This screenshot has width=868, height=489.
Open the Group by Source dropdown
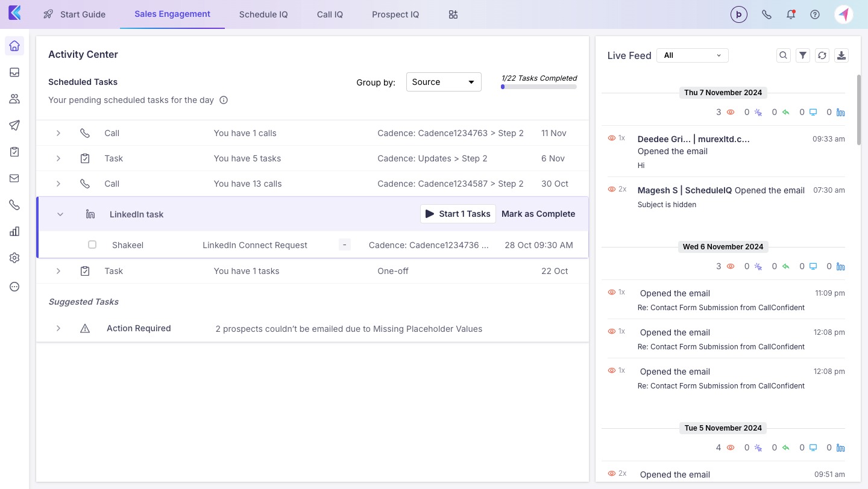pyautogui.click(x=444, y=82)
